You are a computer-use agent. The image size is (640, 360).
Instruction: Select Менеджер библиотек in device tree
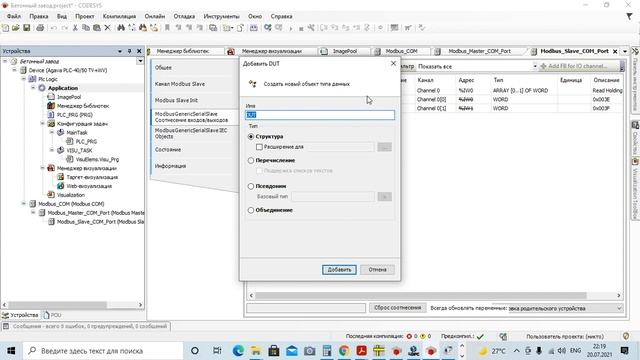tap(83, 106)
